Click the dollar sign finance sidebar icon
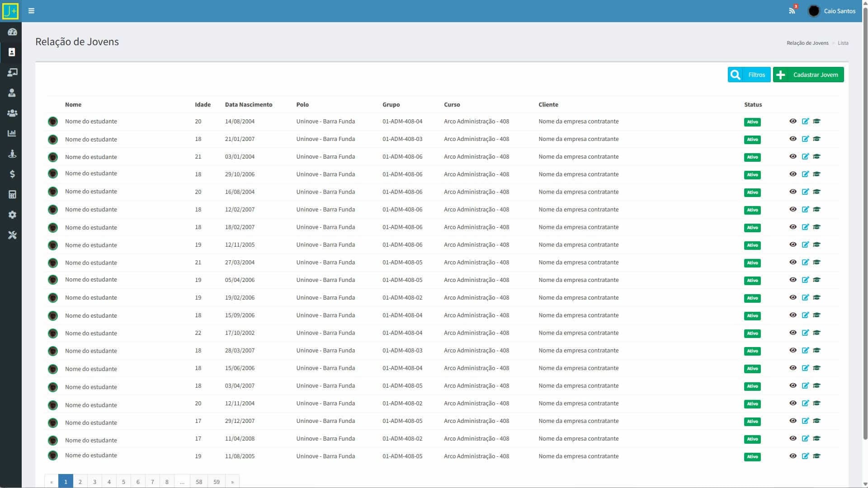868x488 pixels. tap(12, 174)
